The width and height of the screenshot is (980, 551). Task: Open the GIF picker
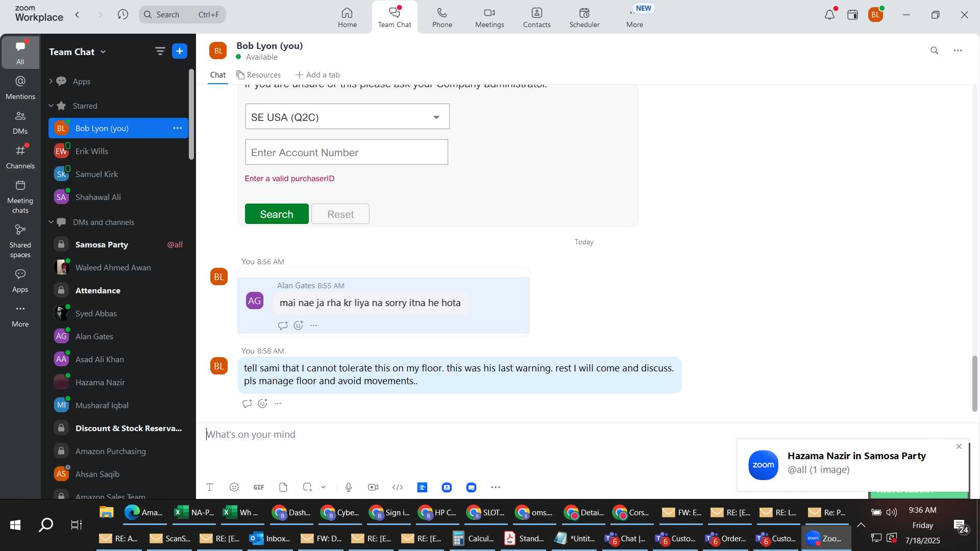[x=259, y=487]
